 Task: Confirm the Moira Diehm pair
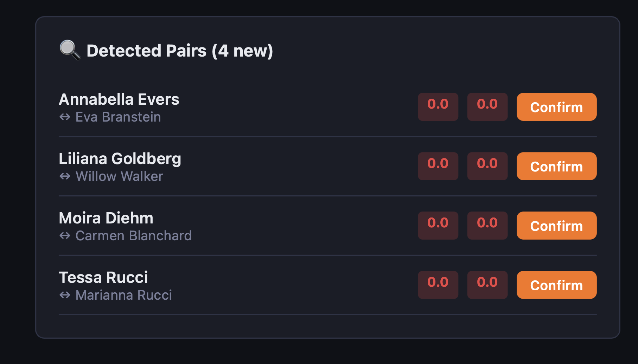click(x=556, y=226)
